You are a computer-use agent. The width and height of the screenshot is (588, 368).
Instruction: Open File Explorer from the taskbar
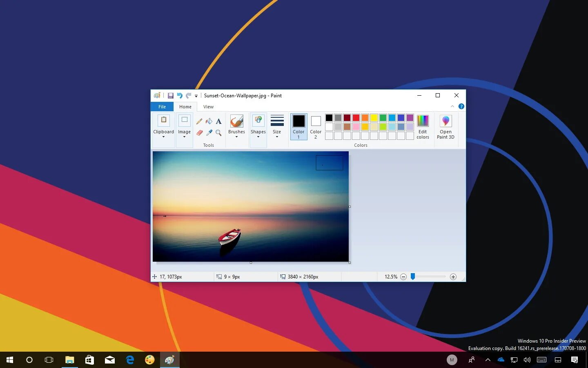pos(69,360)
